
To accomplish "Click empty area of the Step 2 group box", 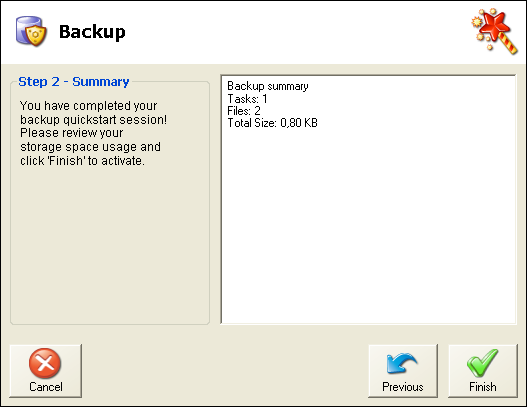I will click(x=110, y=245).
